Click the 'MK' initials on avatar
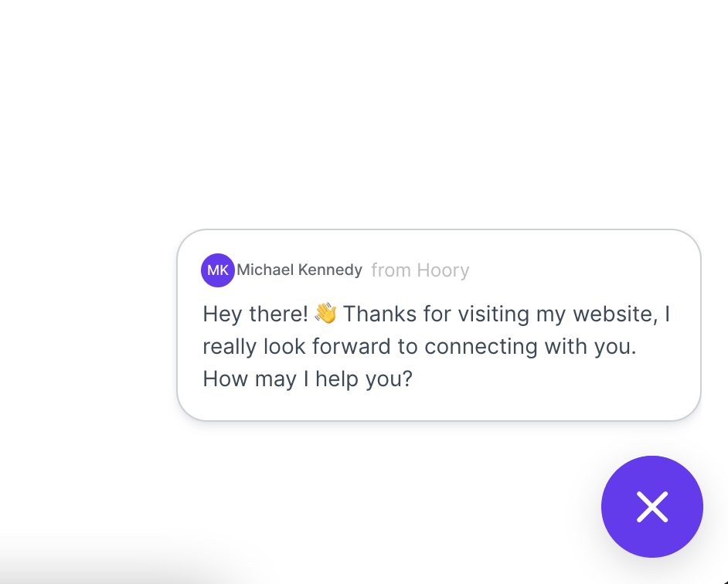This screenshot has width=728, height=584. click(x=218, y=270)
